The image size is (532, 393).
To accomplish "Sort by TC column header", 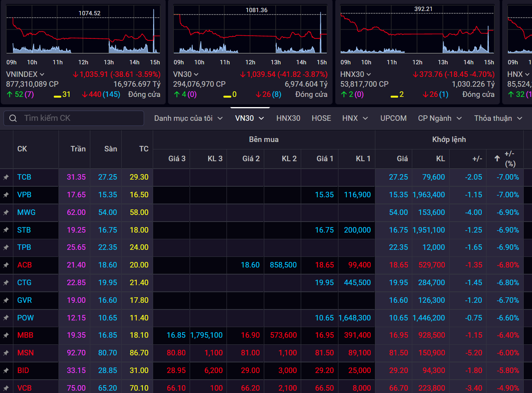I will 144,149.
